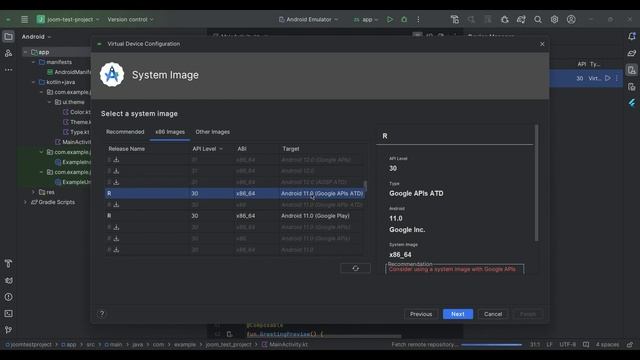The height and width of the screenshot is (360, 640).
Task: Sort by the API Level column header
Action: coord(208,149)
